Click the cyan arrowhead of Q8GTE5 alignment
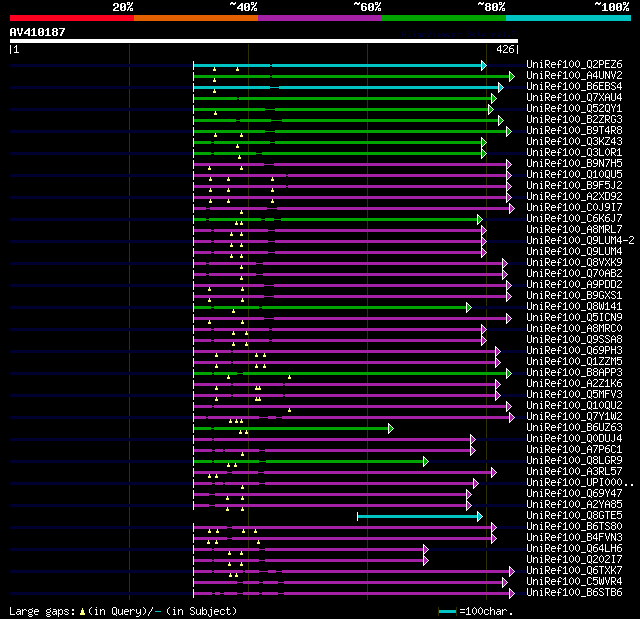640x619 pixels. point(480,517)
